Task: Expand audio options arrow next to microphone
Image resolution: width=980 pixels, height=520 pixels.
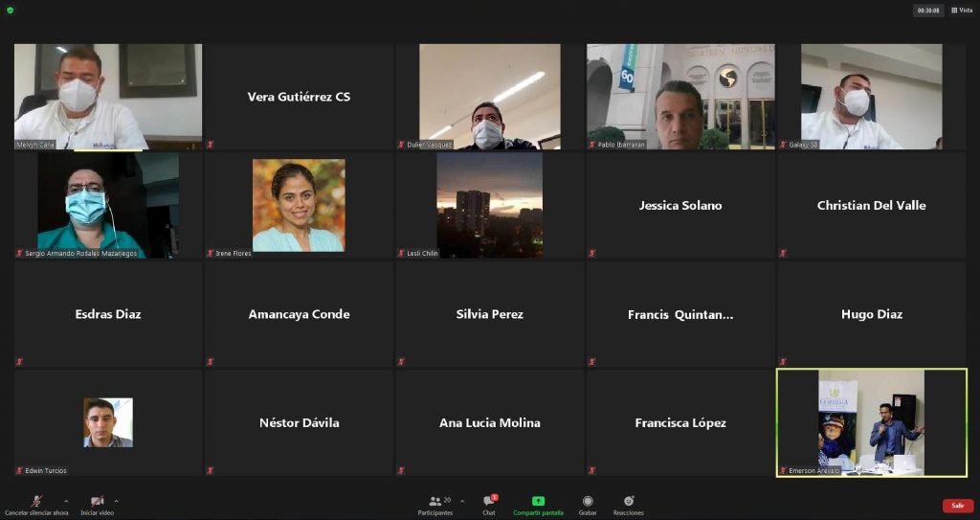Action: coord(66,501)
